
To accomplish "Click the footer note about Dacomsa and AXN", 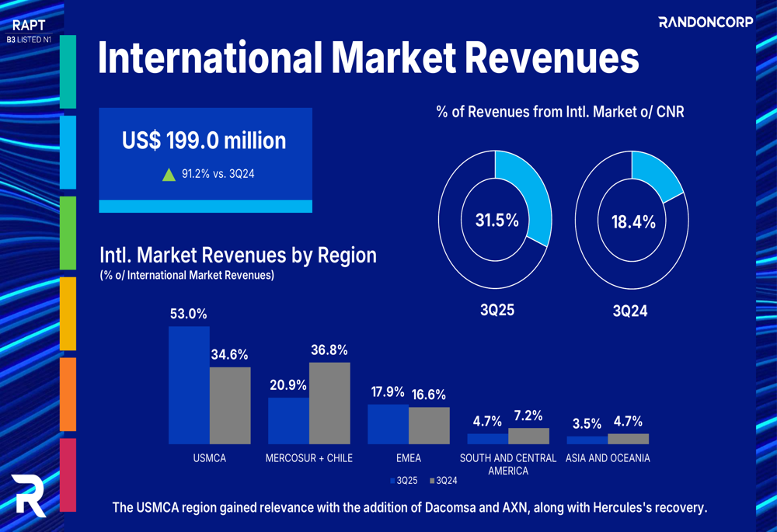I will [409, 508].
